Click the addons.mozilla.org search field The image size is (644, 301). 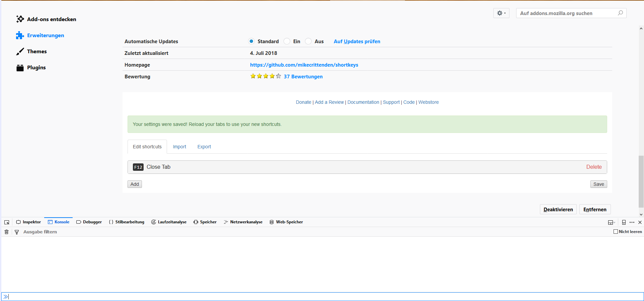pyautogui.click(x=567, y=13)
